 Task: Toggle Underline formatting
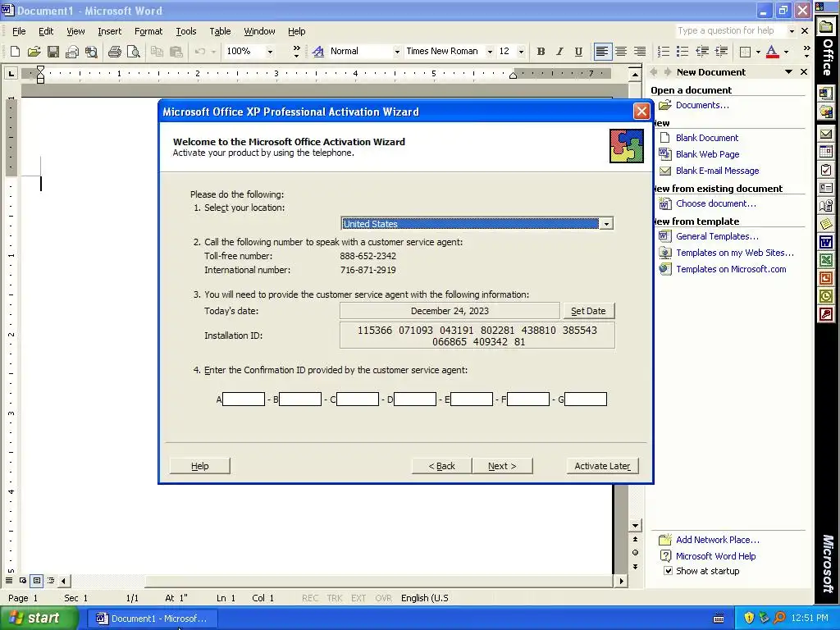coord(578,52)
